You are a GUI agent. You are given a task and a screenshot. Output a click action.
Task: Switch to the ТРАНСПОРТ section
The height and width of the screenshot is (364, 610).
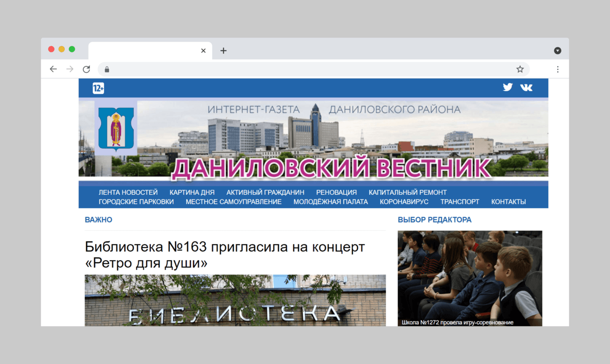pos(460,202)
